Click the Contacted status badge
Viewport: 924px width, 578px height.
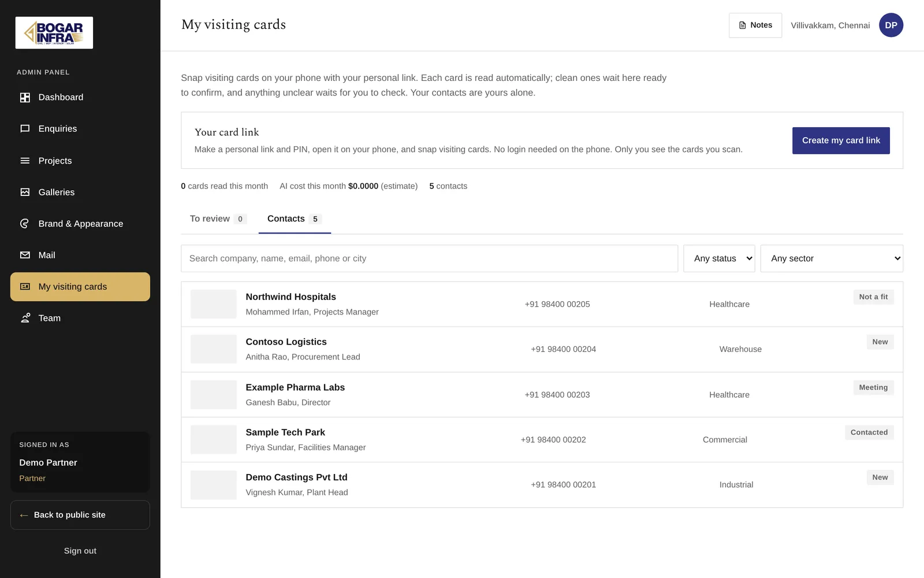click(869, 432)
